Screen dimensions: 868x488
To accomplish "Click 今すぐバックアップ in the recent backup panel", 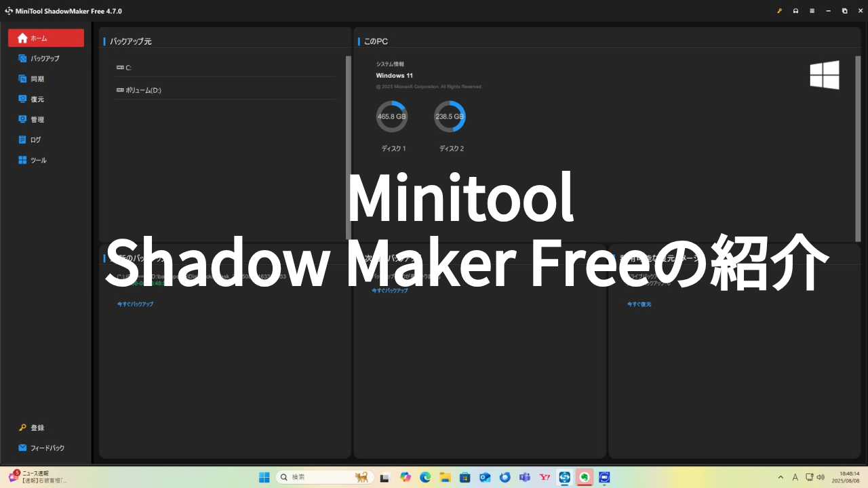I will (x=135, y=304).
